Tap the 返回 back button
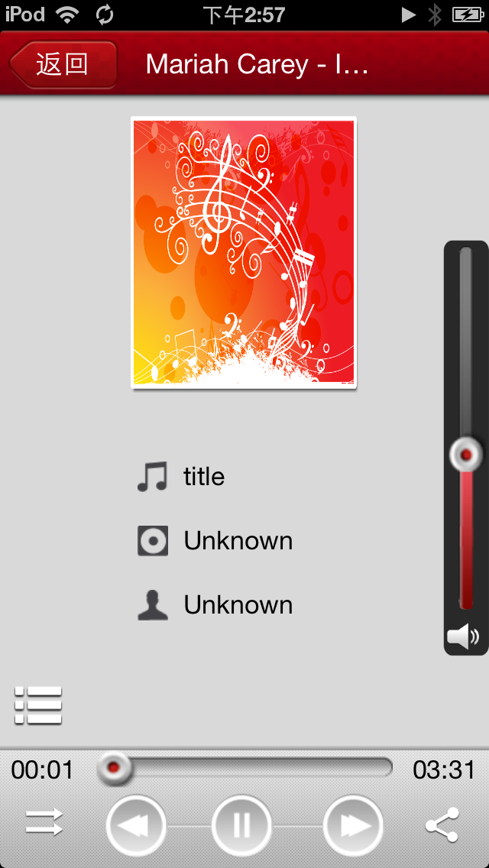Screen dimensions: 489x868 point(63,65)
